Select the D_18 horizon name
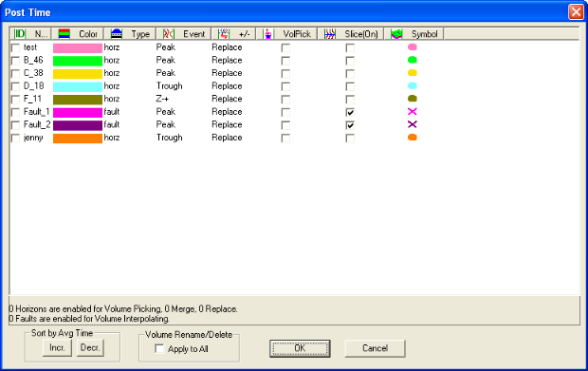This screenshot has height=371, width=588. coord(34,86)
